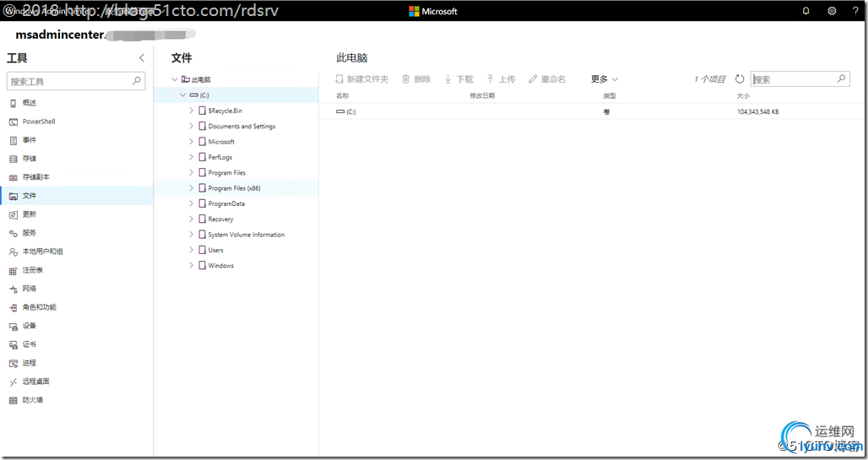Open the settings gear in top bar
Image resolution: width=868 pixels, height=460 pixels.
click(832, 11)
